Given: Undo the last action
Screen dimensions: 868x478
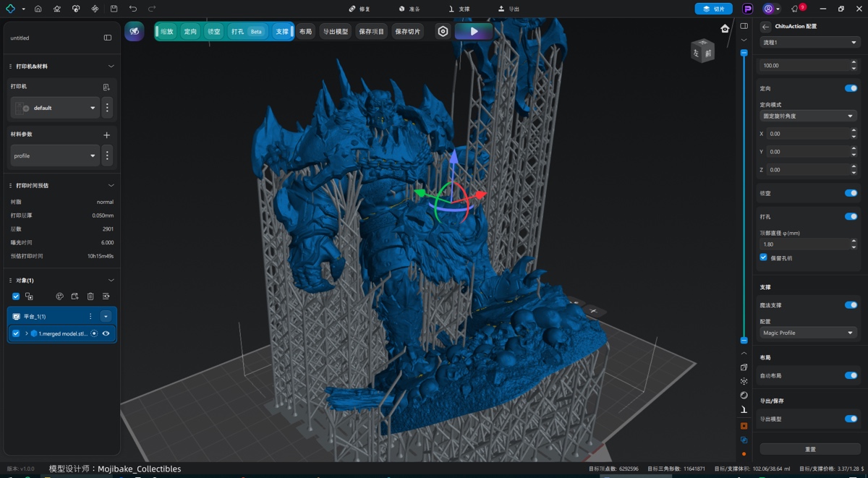Looking at the screenshot, I should [x=133, y=9].
